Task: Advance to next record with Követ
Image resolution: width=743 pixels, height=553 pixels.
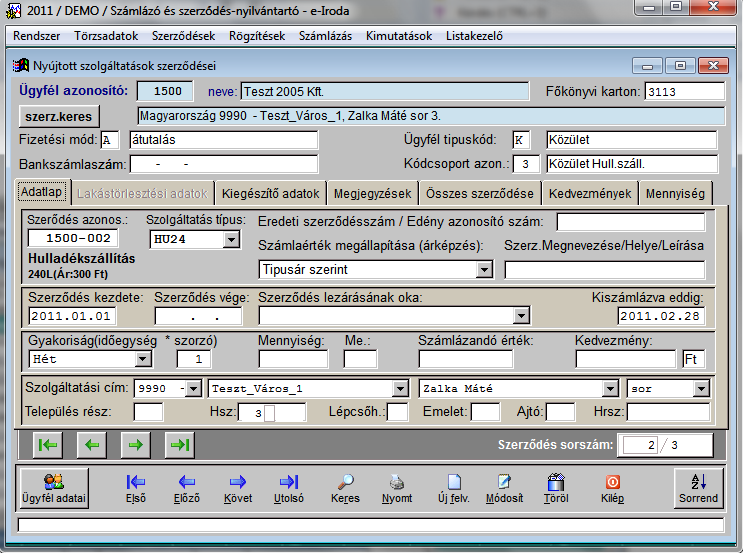Action: [x=239, y=487]
